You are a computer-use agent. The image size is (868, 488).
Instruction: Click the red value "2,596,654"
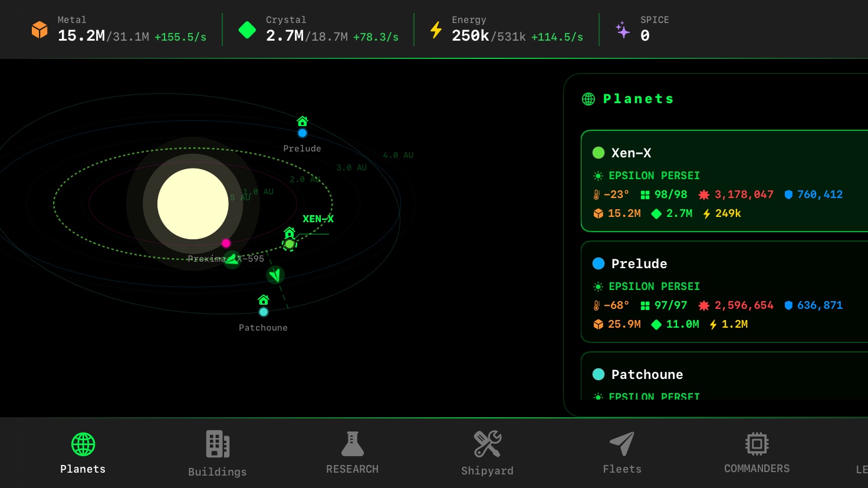pos(744,305)
